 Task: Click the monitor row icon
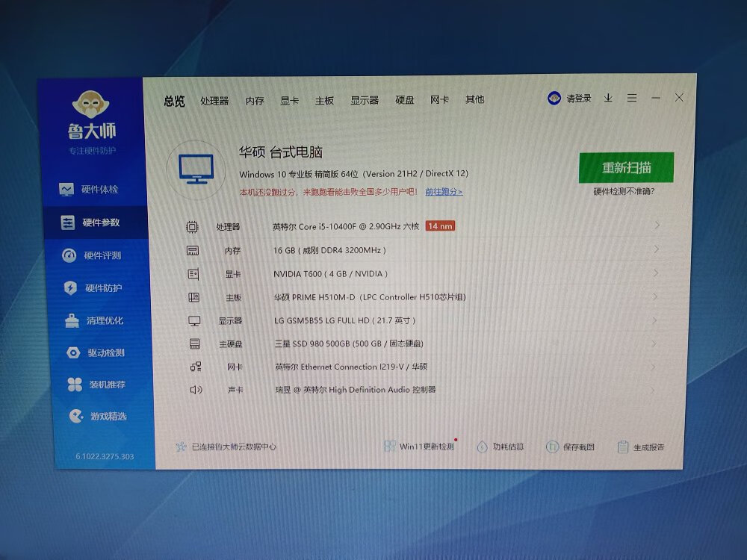(194, 320)
